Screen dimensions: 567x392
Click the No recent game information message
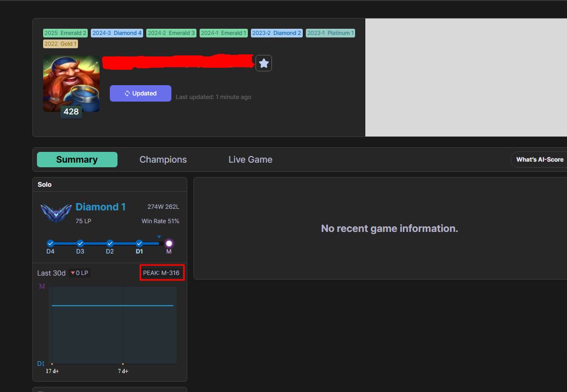(389, 228)
